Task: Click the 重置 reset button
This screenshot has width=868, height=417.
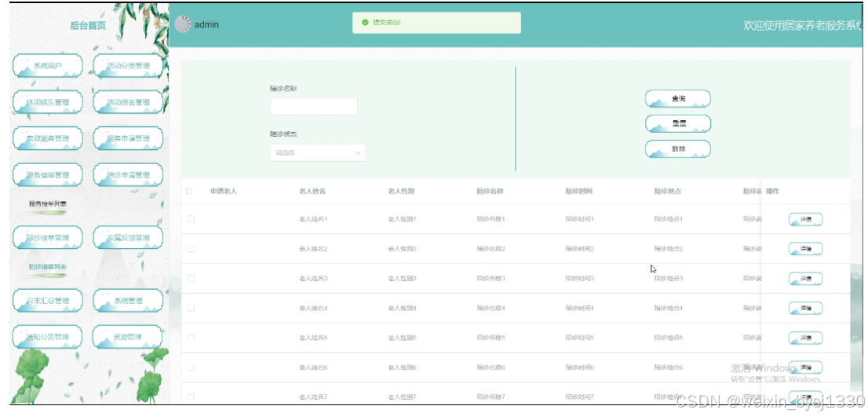Action: (678, 123)
